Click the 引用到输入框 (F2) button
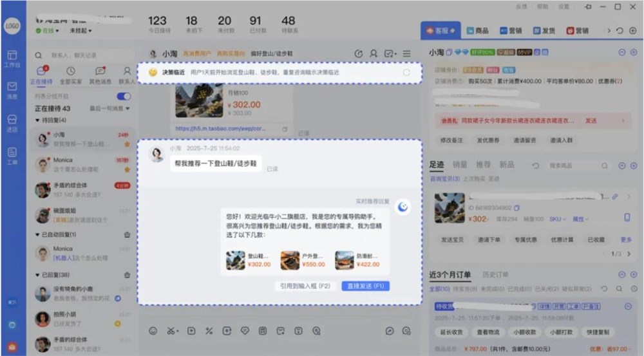 pyautogui.click(x=305, y=286)
